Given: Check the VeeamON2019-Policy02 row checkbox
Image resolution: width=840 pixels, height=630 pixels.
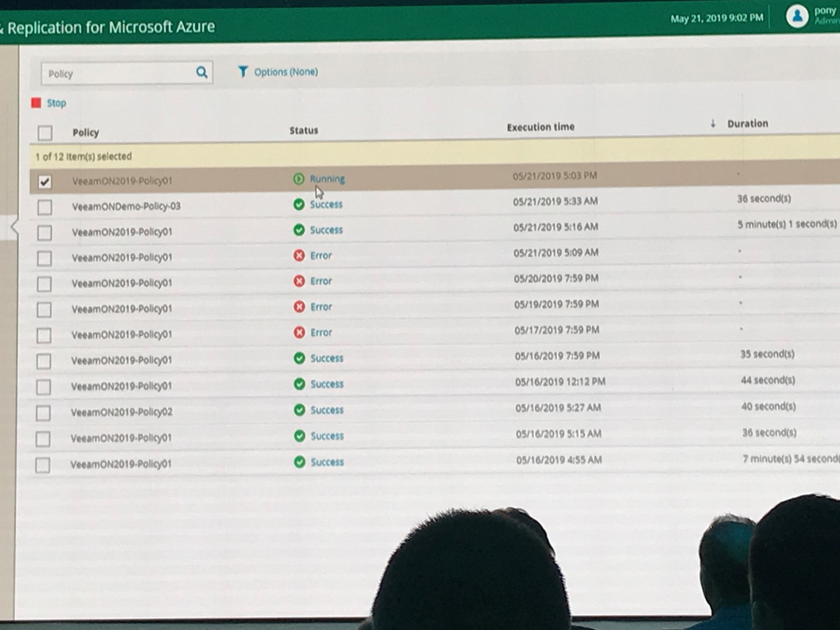Looking at the screenshot, I should coord(43,413).
